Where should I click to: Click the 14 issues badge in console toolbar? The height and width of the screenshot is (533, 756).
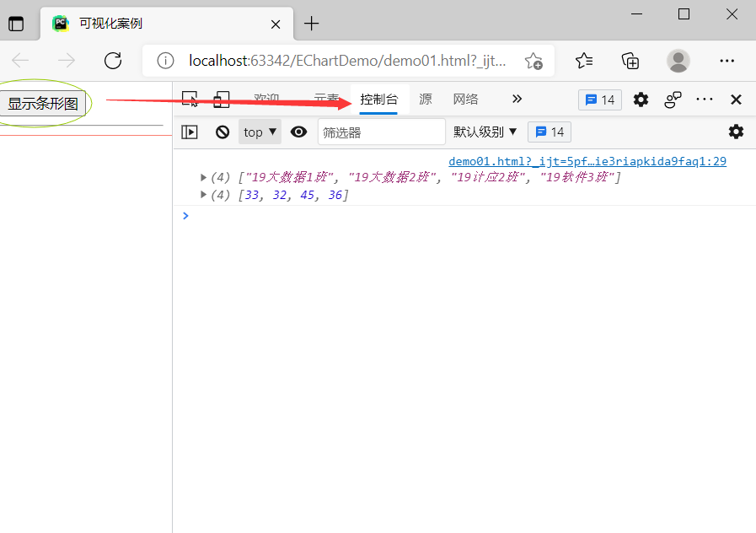[550, 132]
